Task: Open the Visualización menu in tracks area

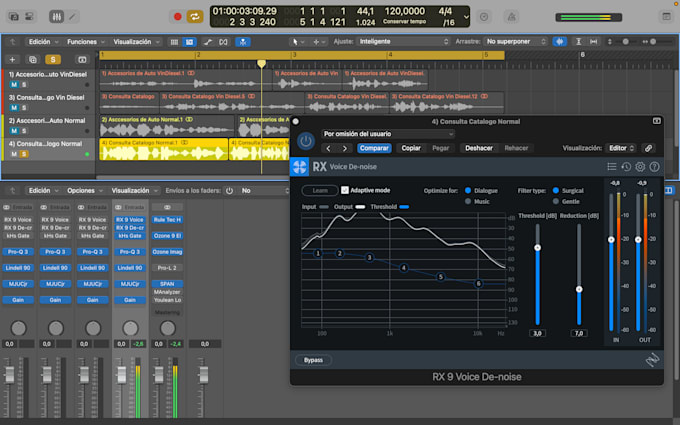Action: click(136, 42)
